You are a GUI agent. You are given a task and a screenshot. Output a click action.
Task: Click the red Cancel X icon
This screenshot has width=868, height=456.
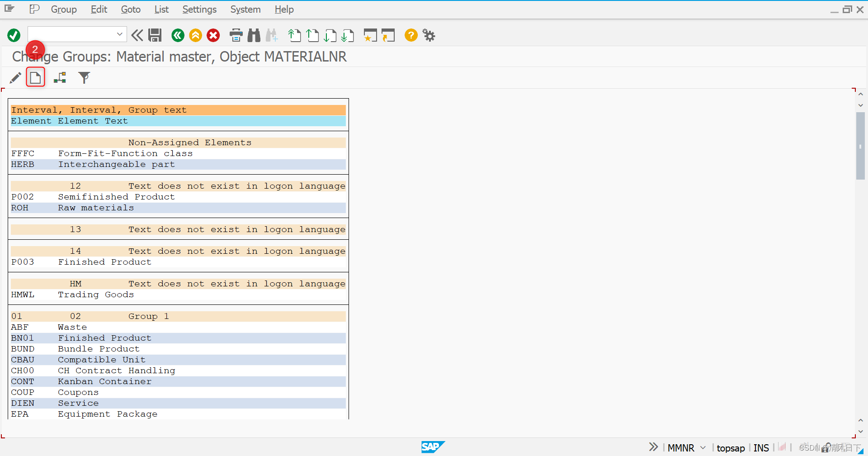213,35
